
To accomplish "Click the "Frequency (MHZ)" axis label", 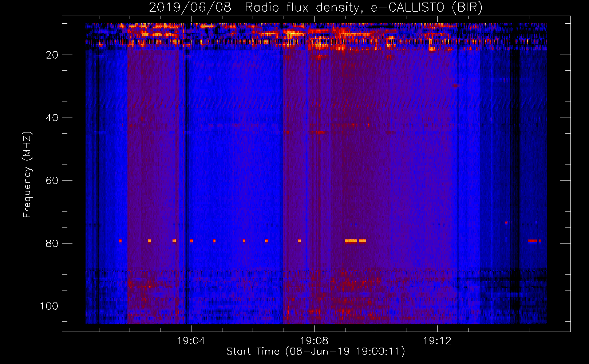I will [x=27, y=175].
